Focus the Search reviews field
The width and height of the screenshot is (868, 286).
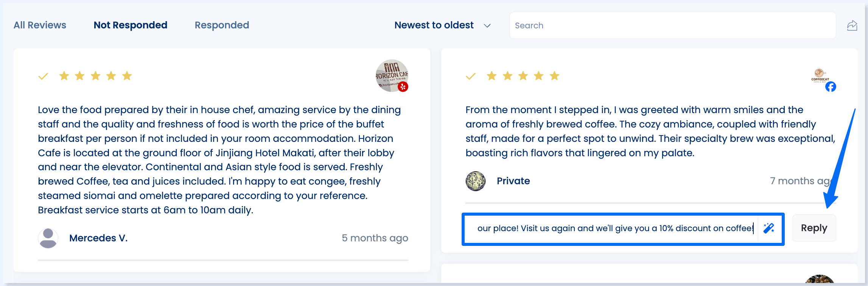672,25
